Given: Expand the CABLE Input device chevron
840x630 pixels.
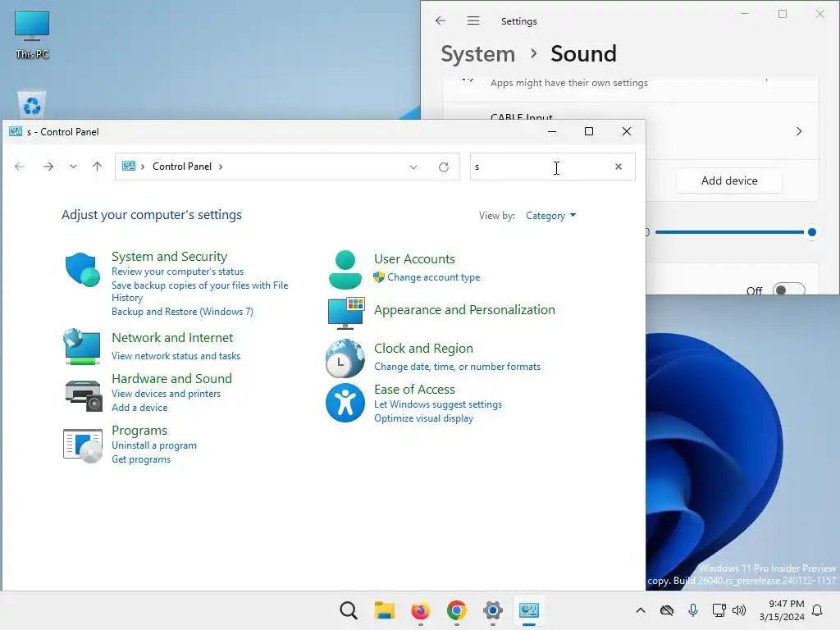Looking at the screenshot, I should click(799, 131).
